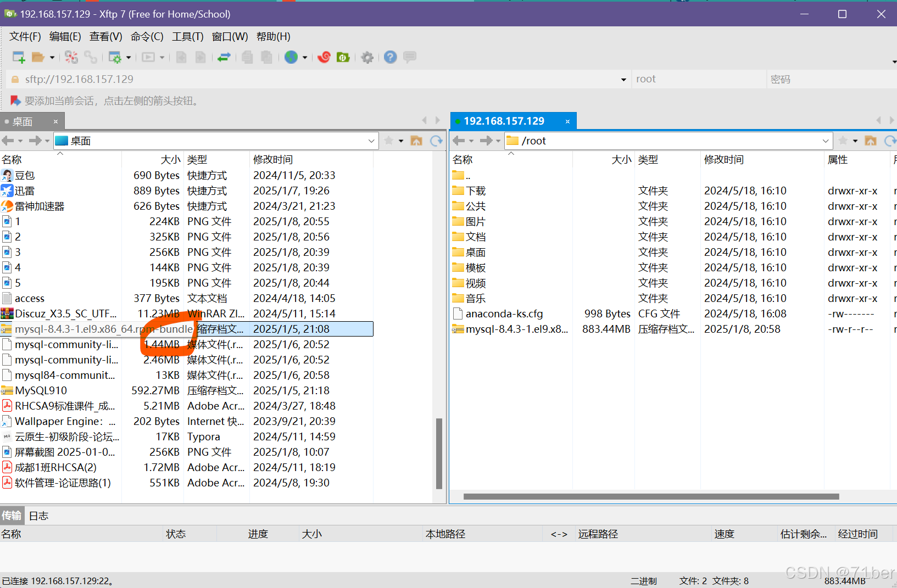The image size is (897, 588).
Task: Open the 命令(C) menu
Action: (147, 37)
